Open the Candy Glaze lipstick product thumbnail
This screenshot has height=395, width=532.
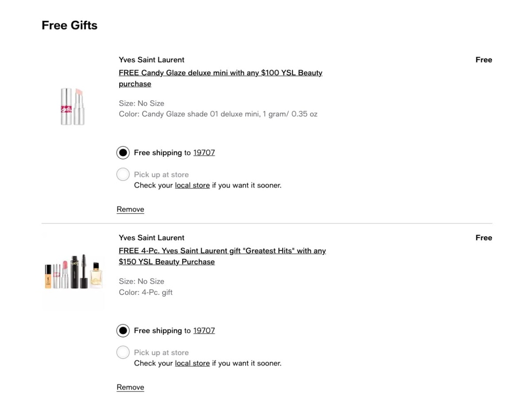(x=72, y=106)
